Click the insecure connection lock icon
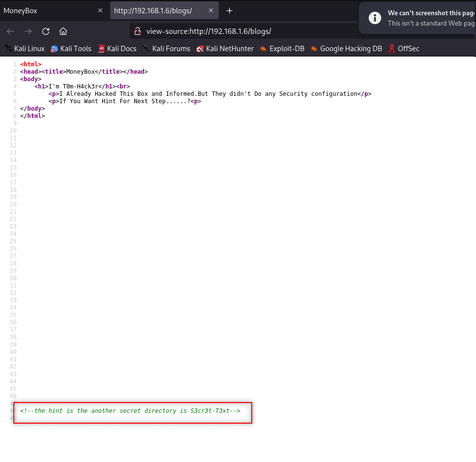 point(138,31)
